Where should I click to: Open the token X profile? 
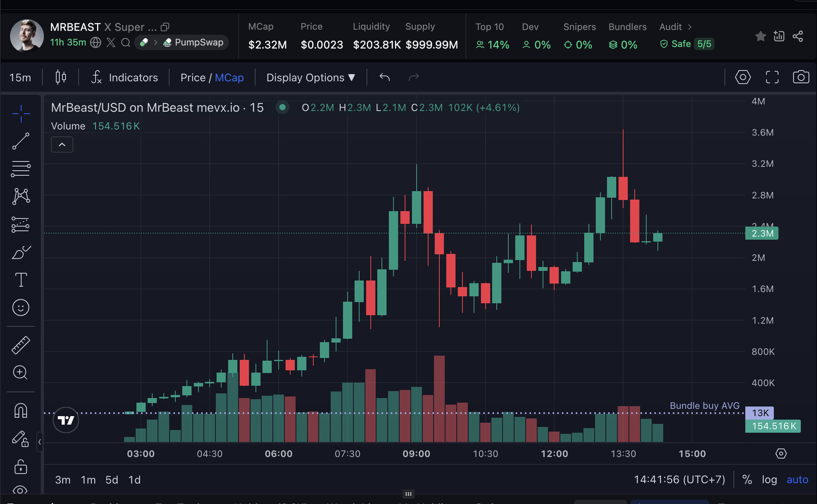tap(111, 42)
